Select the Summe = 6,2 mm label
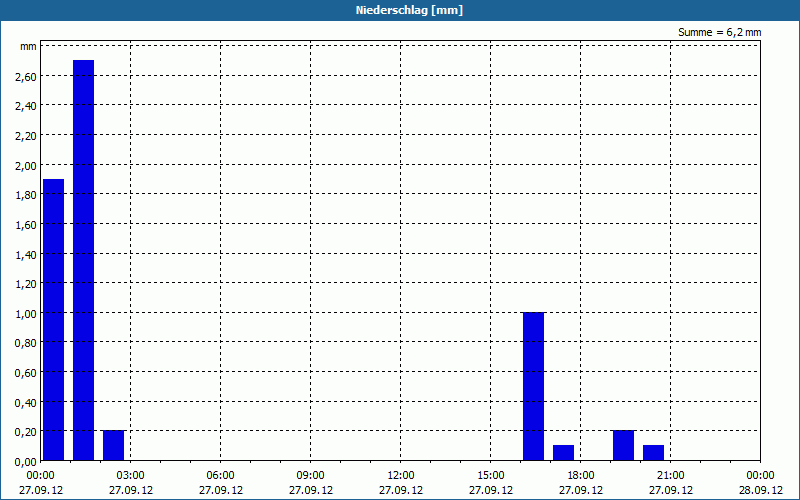 click(719, 32)
